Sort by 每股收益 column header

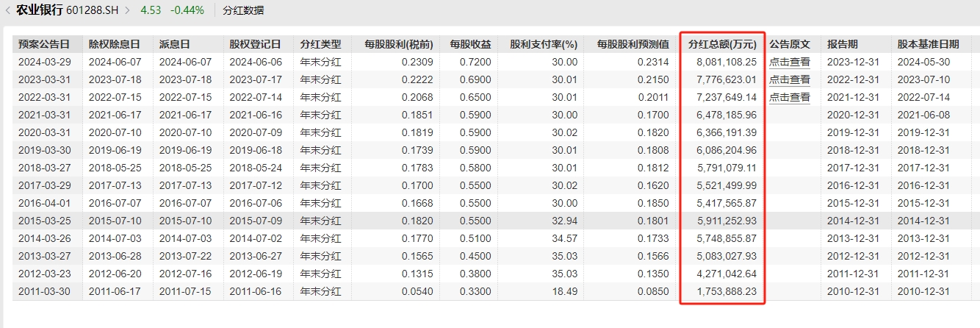(x=470, y=44)
